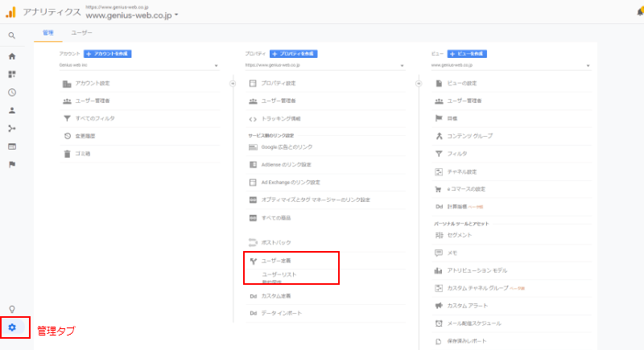Open the Admin gear icon
Image resolution: width=644 pixels, height=350 pixels.
pos(12,327)
